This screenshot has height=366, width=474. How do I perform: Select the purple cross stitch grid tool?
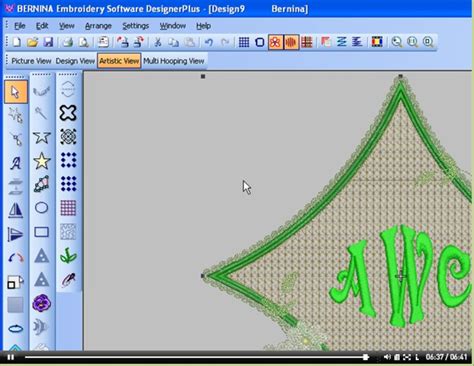tap(68, 208)
